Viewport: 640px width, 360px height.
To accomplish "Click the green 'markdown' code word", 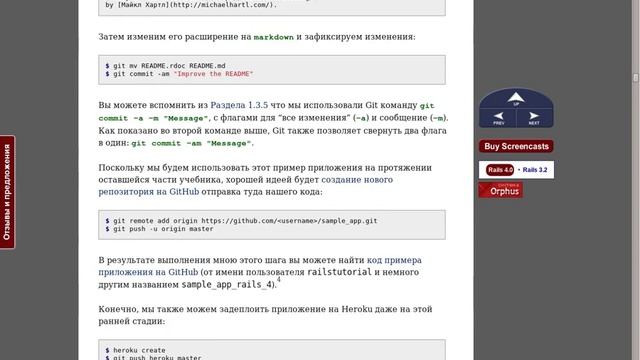I will [x=273, y=37].
